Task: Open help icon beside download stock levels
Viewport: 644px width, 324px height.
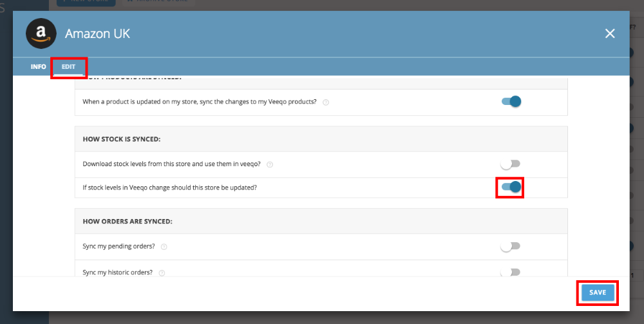Action: pos(270,165)
